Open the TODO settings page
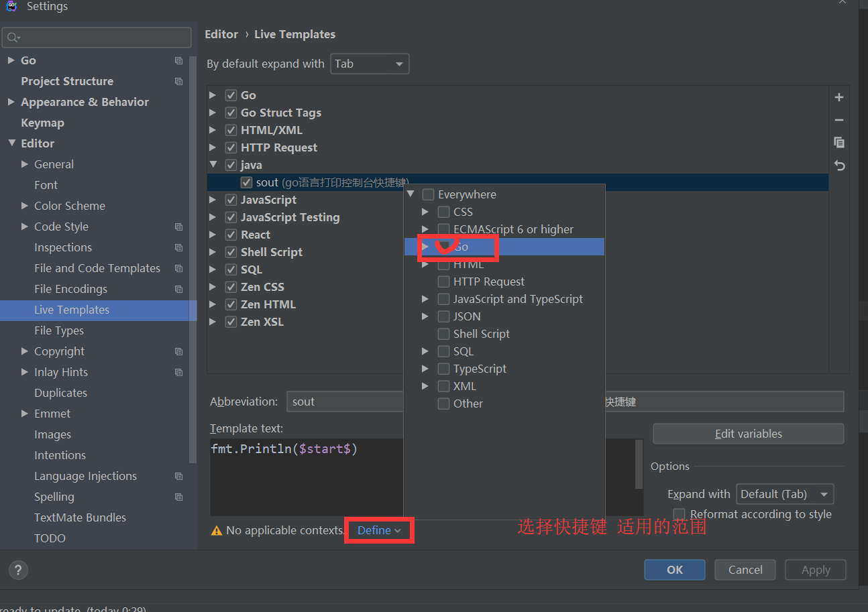868x612 pixels. coord(50,538)
